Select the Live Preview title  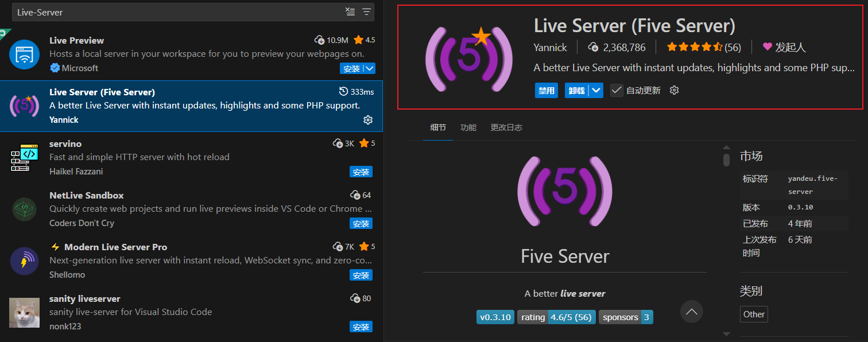(77, 40)
